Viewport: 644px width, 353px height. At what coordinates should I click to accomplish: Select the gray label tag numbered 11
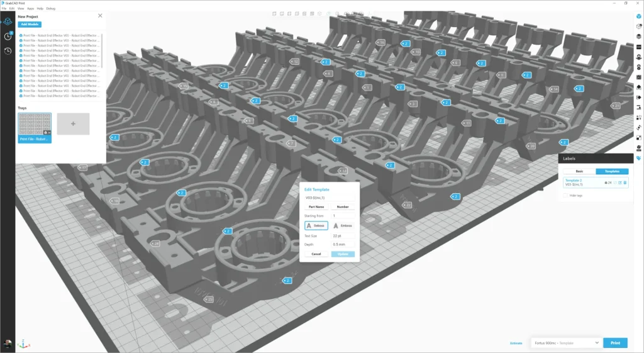[x=467, y=123]
